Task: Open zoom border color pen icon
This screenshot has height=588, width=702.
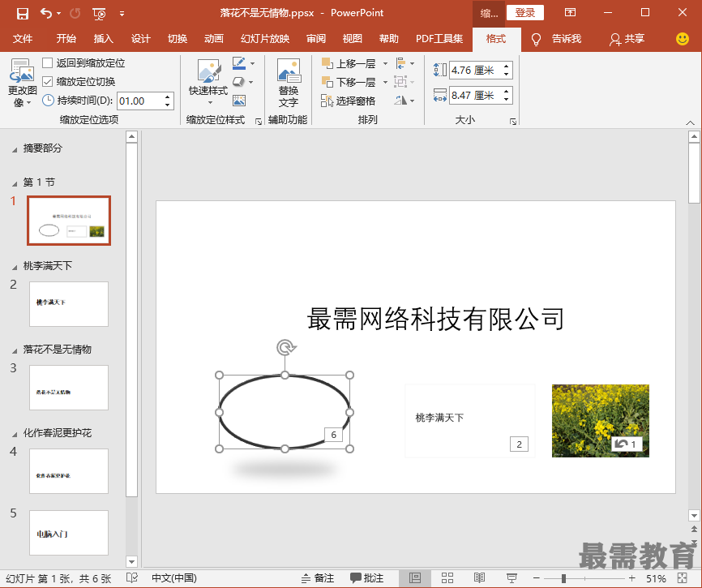Action: (239, 63)
